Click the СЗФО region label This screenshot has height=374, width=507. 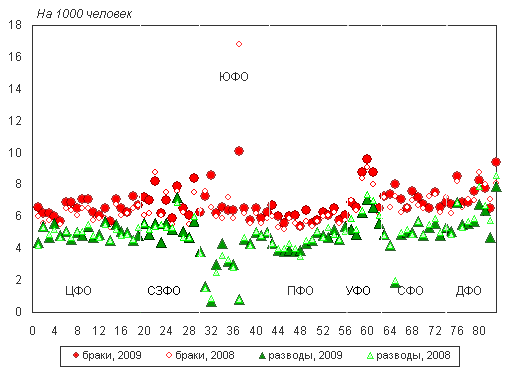pyautogui.click(x=164, y=291)
